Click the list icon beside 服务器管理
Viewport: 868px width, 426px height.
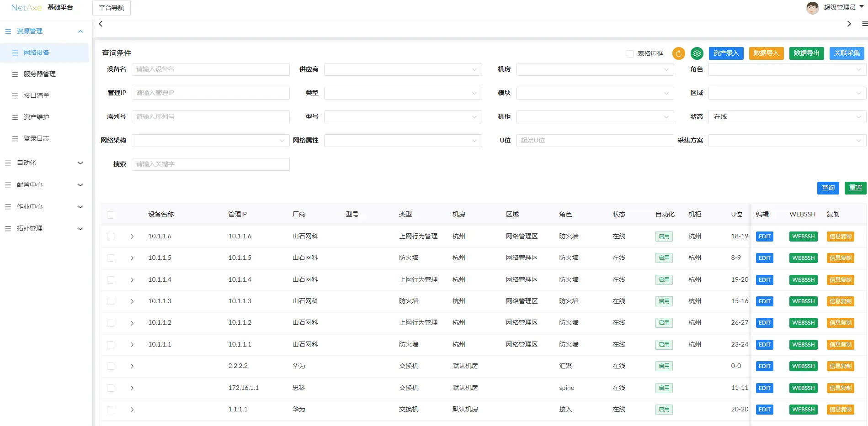click(15, 74)
